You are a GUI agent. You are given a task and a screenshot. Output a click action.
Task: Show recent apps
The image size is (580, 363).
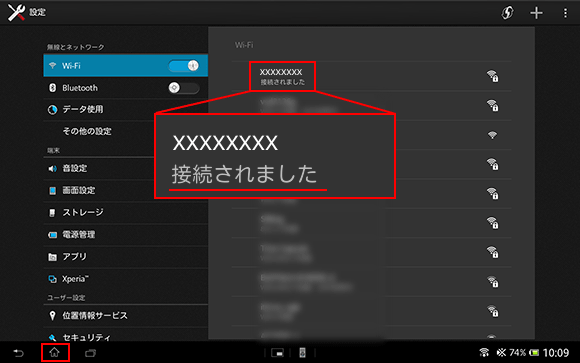(x=90, y=353)
